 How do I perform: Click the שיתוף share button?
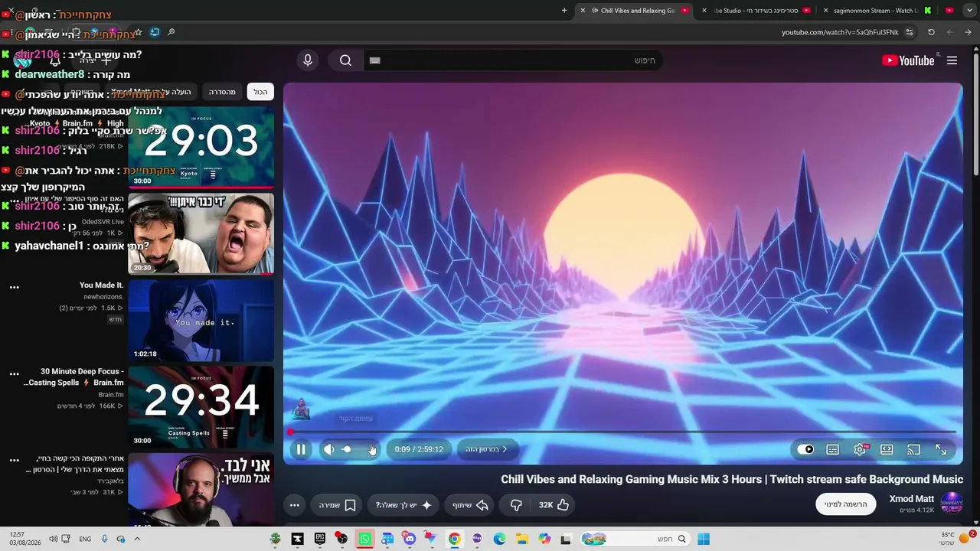tap(470, 505)
